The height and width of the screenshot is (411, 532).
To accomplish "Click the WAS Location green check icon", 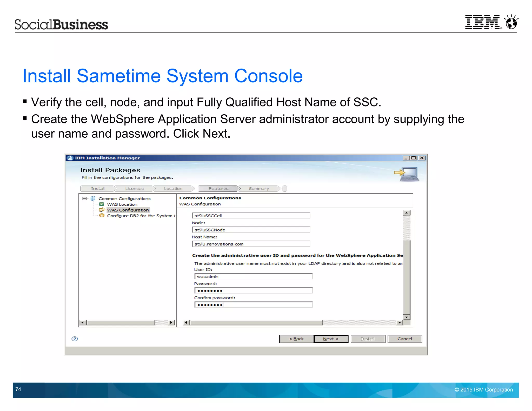I will pyautogui.click(x=102, y=204).
